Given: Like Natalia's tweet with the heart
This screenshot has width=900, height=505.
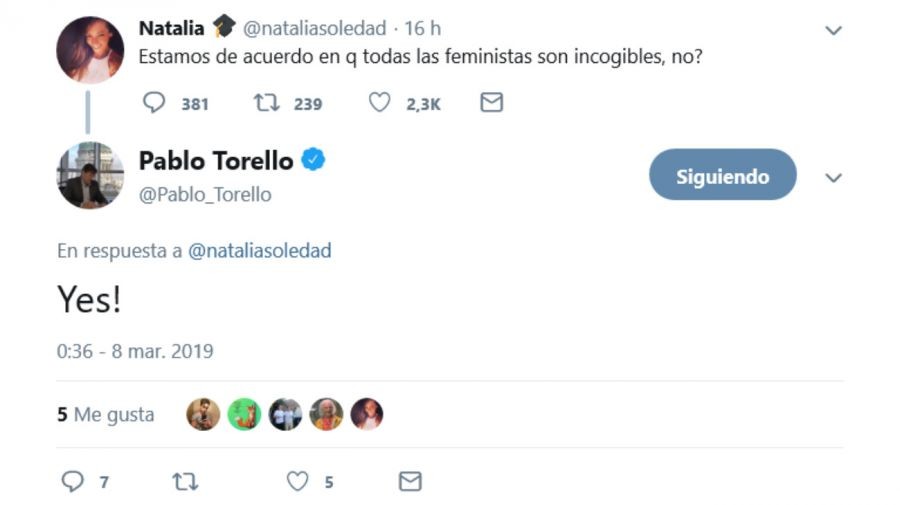Looking at the screenshot, I should click(379, 103).
